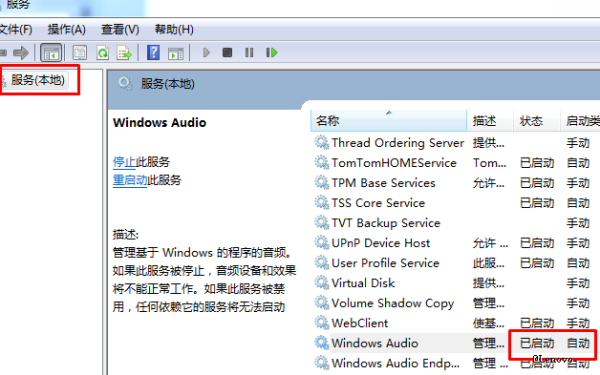
Task: Open the 查看(V) menu
Action: coord(120,29)
